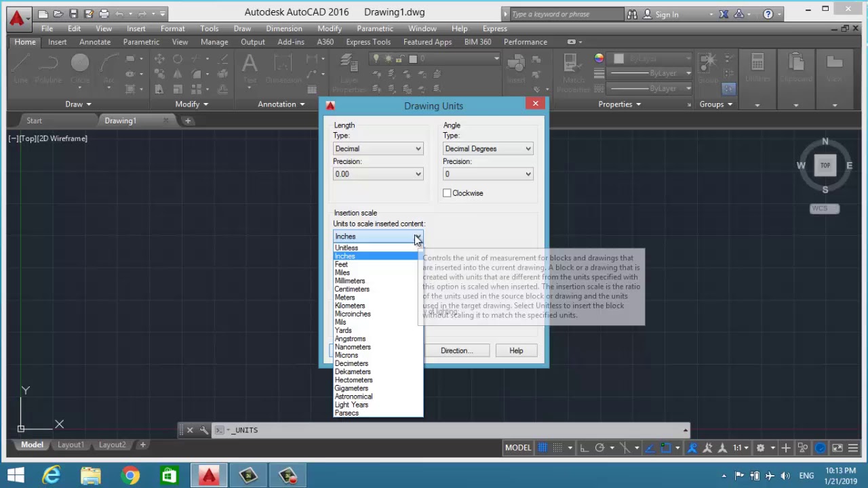
Task: Click the Save As icon in the quick access toolbar
Action: pyautogui.click(x=89, y=14)
